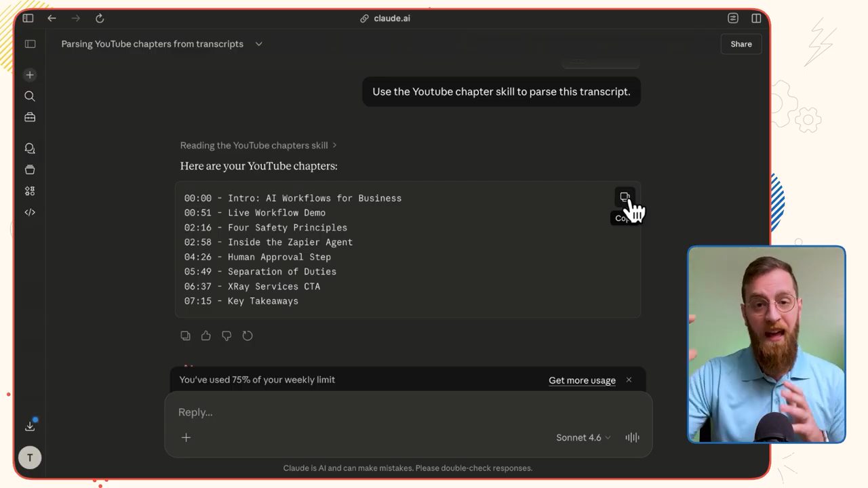Click the line "05:49 - Separation of Duties"
868x488 pixels.
[260, 272]
